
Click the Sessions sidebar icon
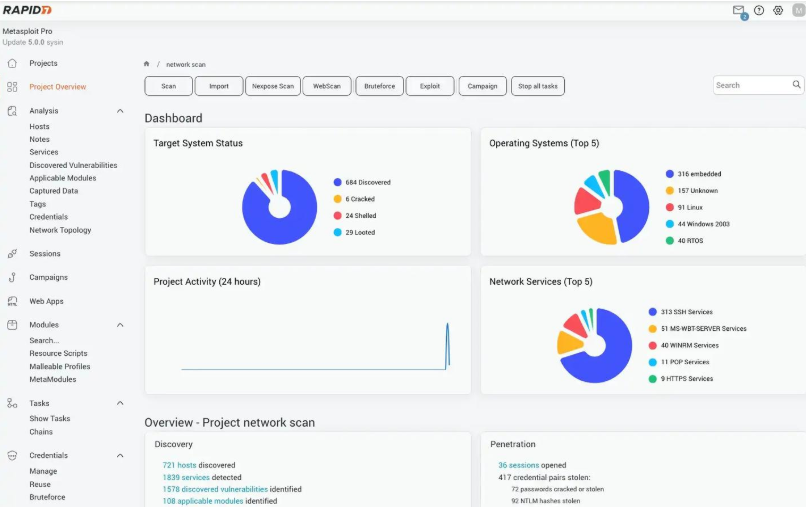pos(12,254)
